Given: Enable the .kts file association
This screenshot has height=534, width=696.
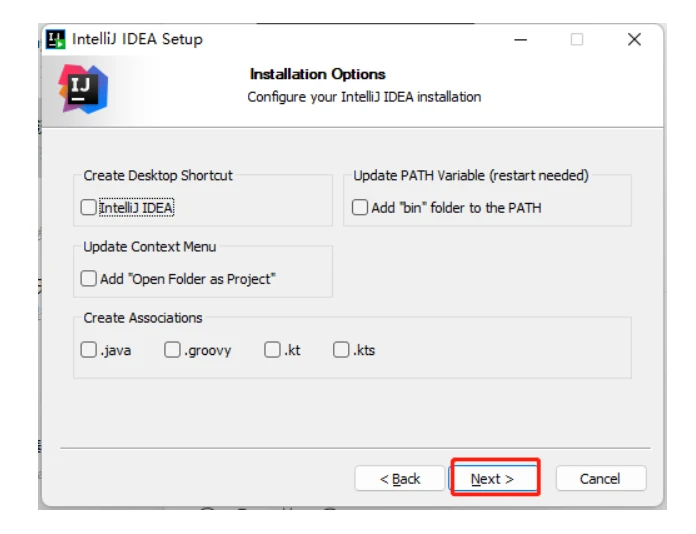Looking at the screenshot, I should coord(342,350).
